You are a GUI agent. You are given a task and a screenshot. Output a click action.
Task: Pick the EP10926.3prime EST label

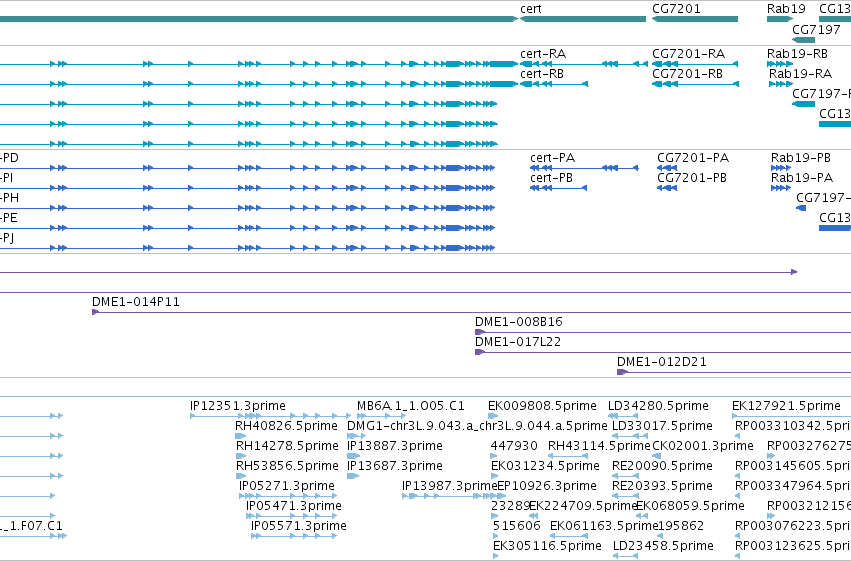[547, 486]
